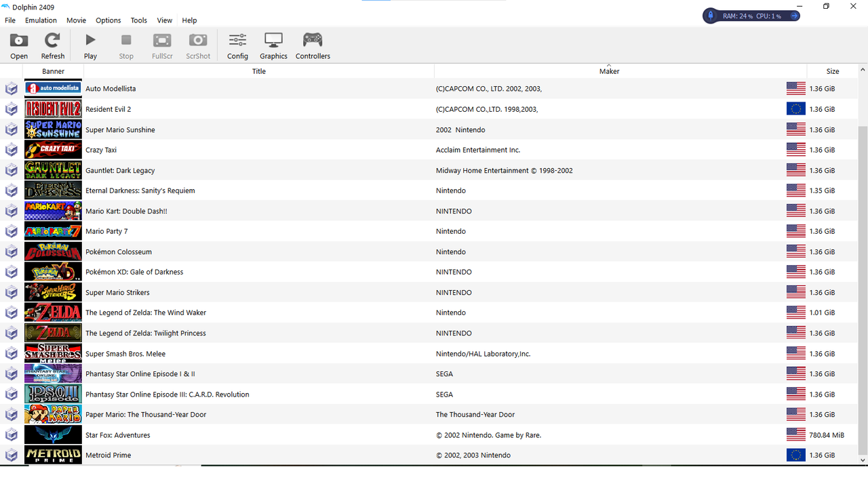
Task: Click the EU flag on Resident Evil 2 row
Action: (x=796, y=109)
